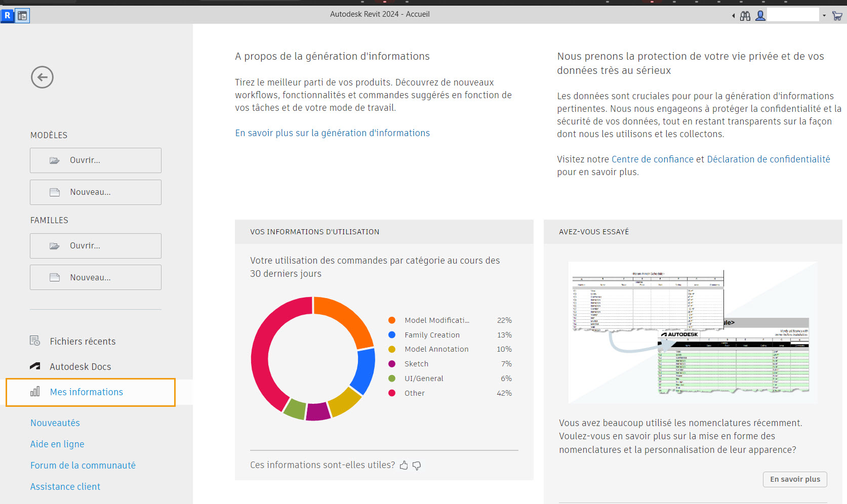
Task: Give thumbs up feedback on usage insights
Action: click(x=404, y=466)
